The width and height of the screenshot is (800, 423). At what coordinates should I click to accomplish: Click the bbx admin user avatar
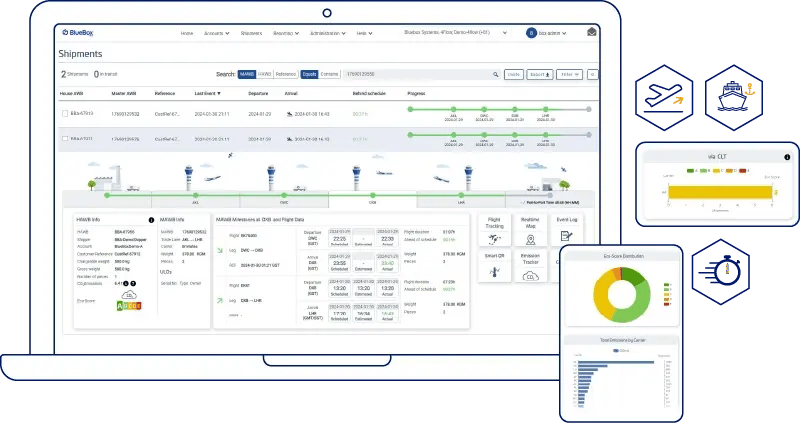pyautogui.click(x=531, y=33)
